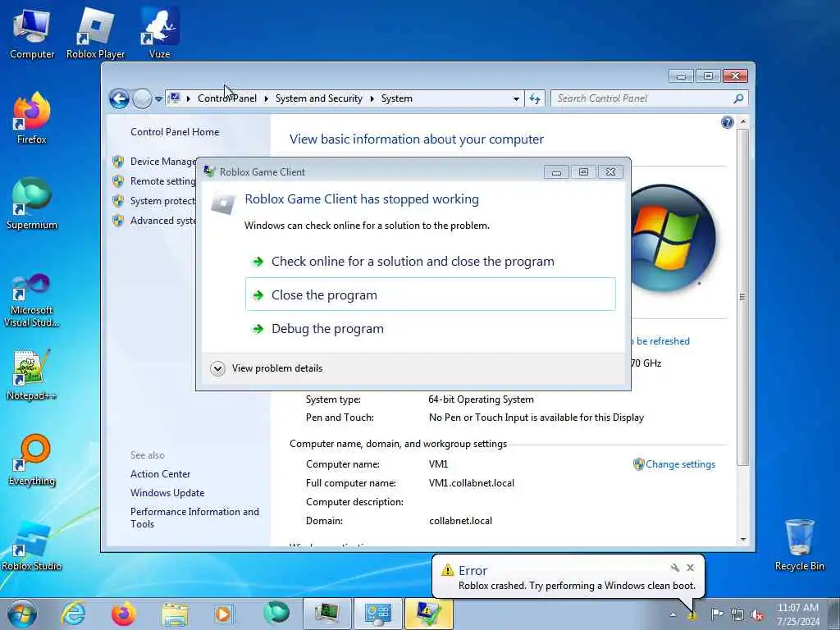Switch to the Roblox crash taskbar item
Image resolution: width=840 pixels, height=630 pixels.
tap(428, 614)
